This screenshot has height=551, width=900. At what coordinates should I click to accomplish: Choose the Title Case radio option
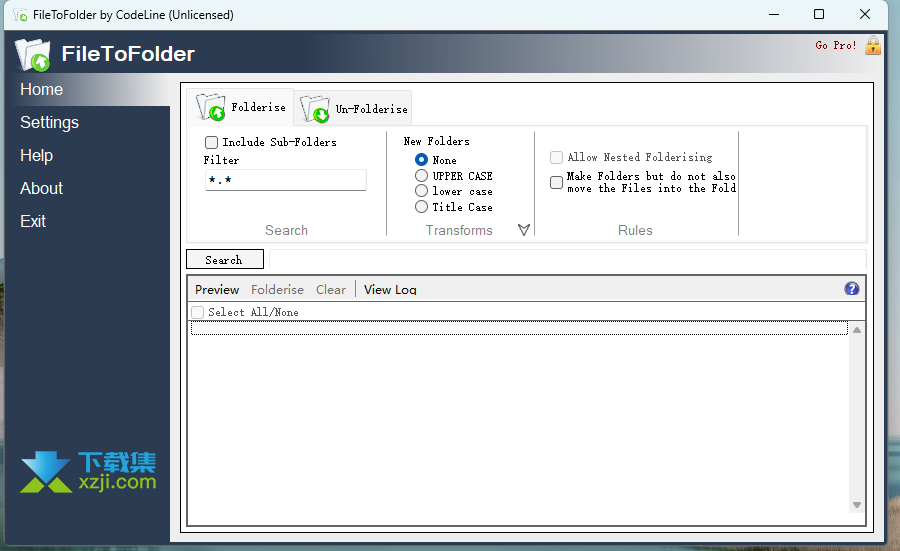pyautogui.click(x=421, y=207)
